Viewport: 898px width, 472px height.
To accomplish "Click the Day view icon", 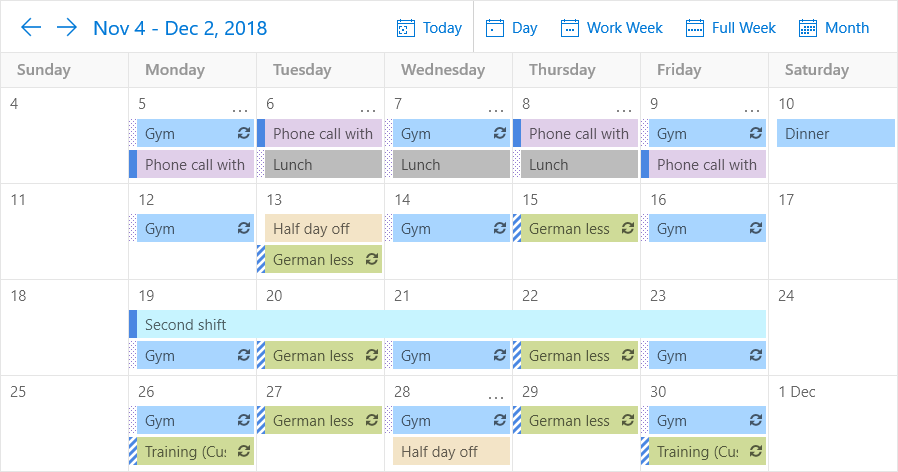I will [495, 28].
